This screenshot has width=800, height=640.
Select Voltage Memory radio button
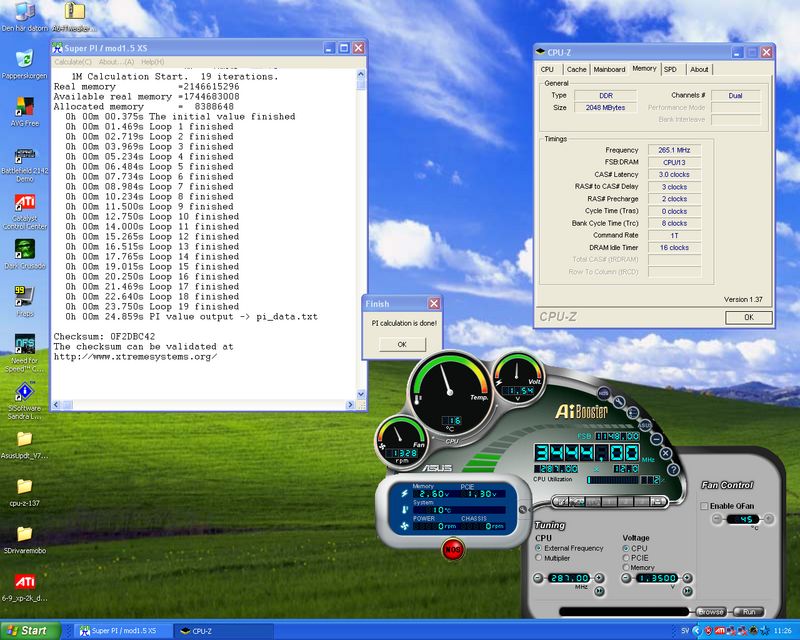click(x=626, y=567)
